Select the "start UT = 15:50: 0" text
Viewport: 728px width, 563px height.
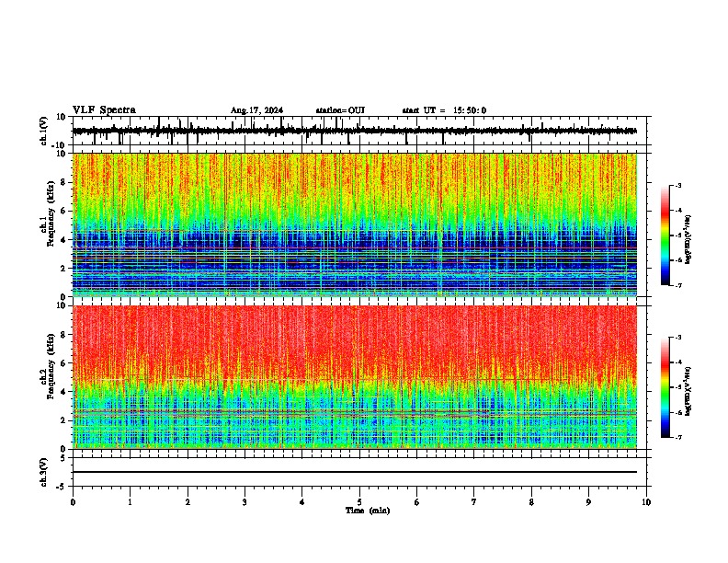(x=444, y=110)
